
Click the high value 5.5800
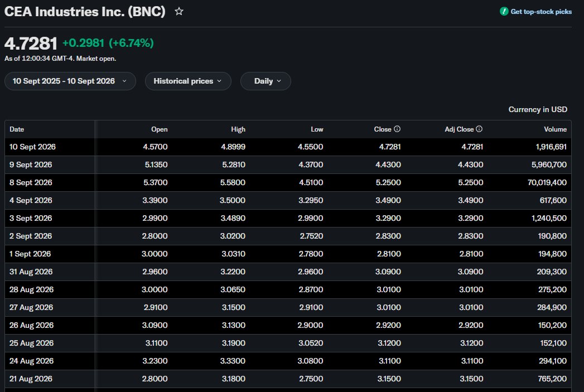click(x=233, y=183)
